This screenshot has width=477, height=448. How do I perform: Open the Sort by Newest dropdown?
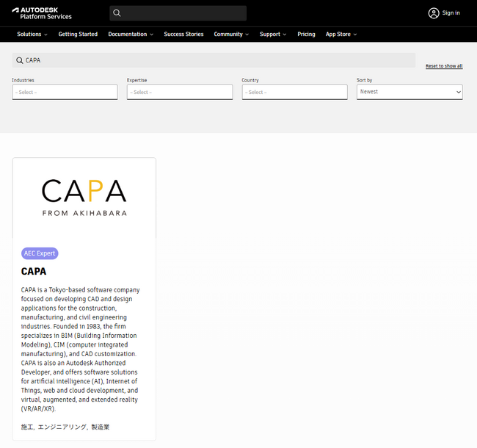pos(409,92)
